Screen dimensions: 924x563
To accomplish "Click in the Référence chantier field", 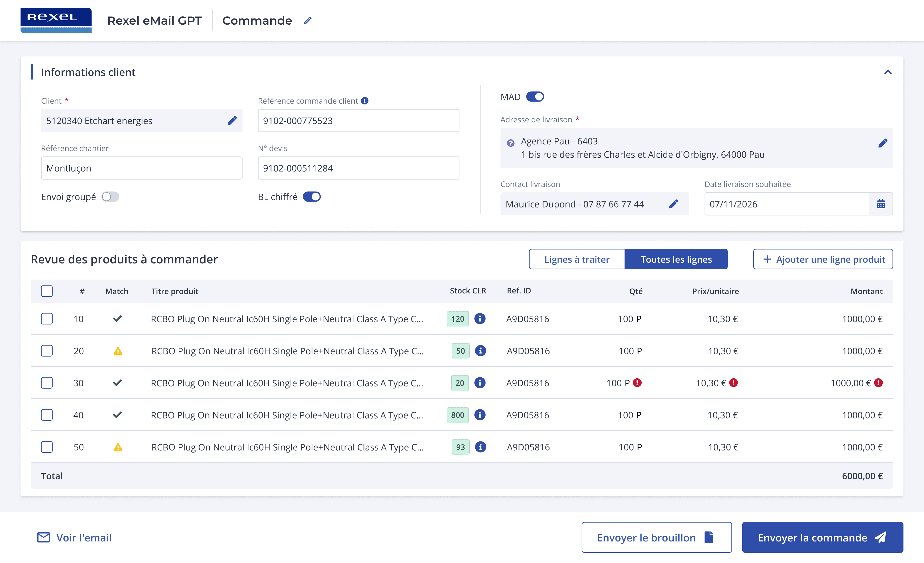I will pyautogui.click(x=141, y=168).
